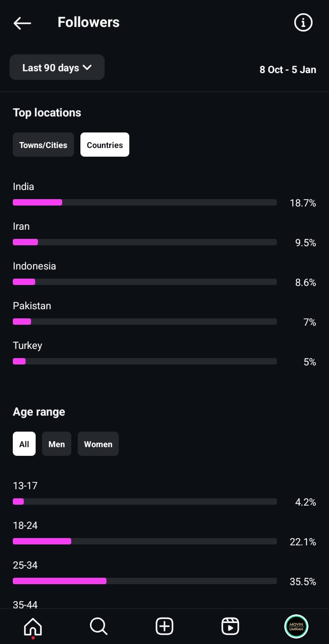
Task: Tap the 8 Oct - 5 Jan date range
Action: (x=288, y=69)
